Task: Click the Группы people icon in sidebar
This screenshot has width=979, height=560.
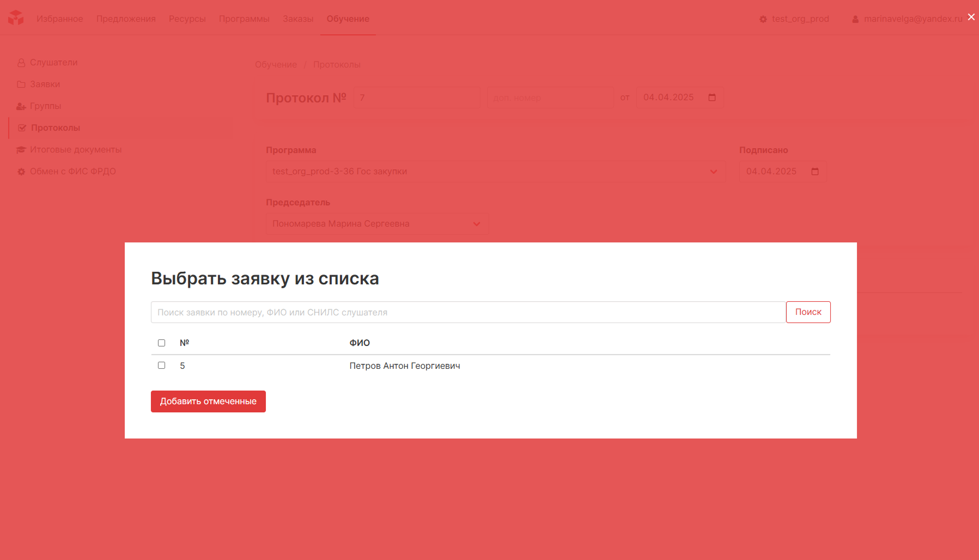Action: (21, 106)
